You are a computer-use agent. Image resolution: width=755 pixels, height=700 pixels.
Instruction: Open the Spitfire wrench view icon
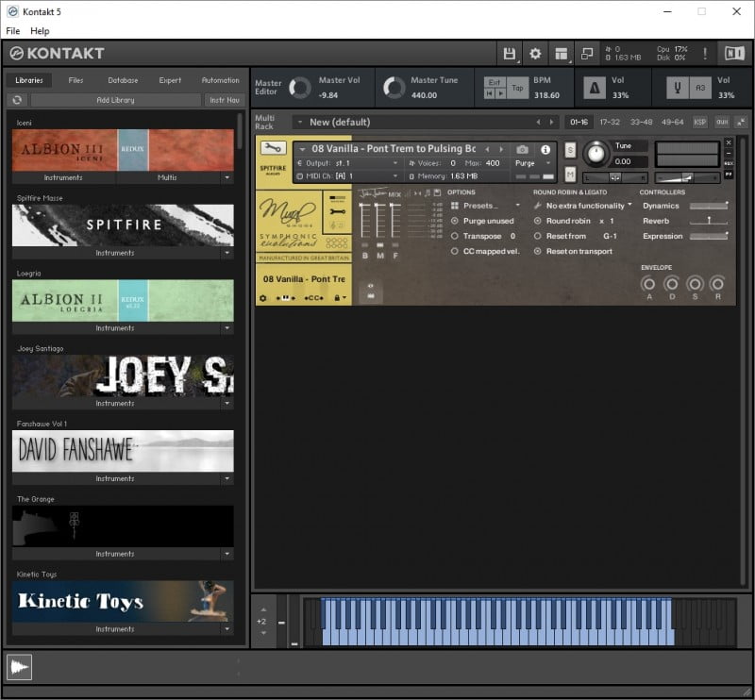[337, 211]
